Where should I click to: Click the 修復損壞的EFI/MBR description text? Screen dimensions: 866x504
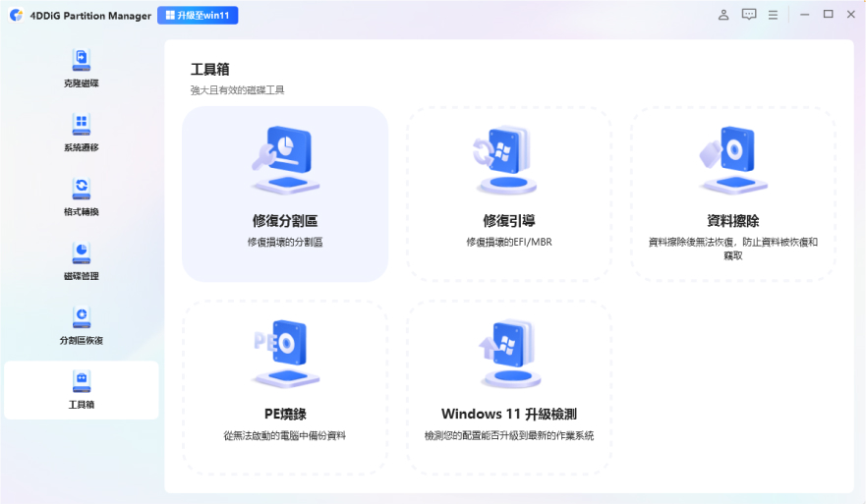coord(509,242)
